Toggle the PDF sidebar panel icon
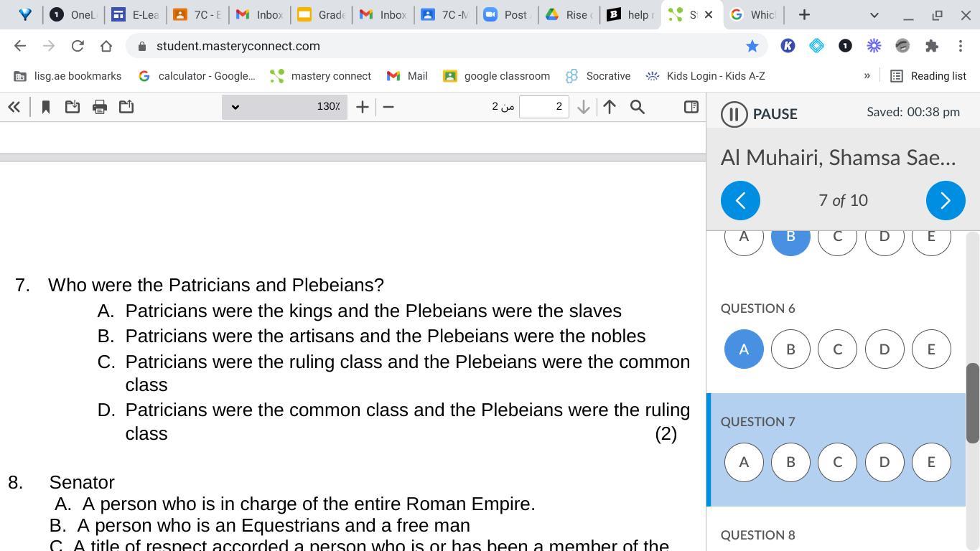 coord(691,107)
